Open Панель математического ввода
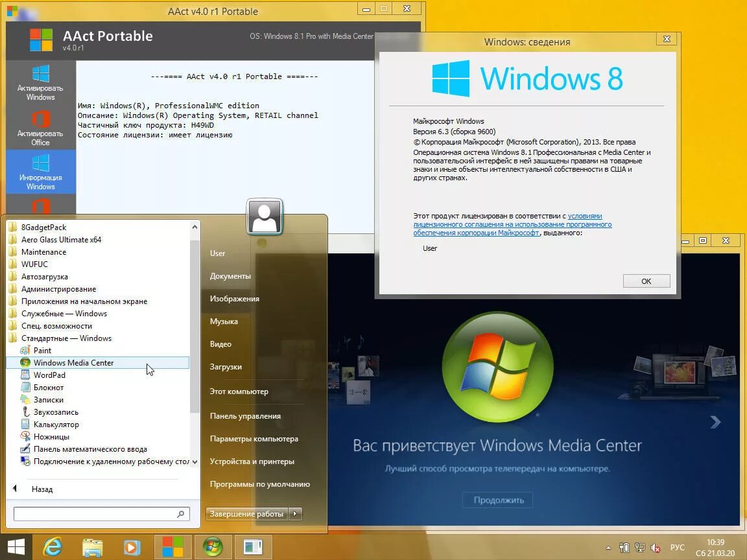The height and width of the screenshot is (560, 747). pos(90,450)
